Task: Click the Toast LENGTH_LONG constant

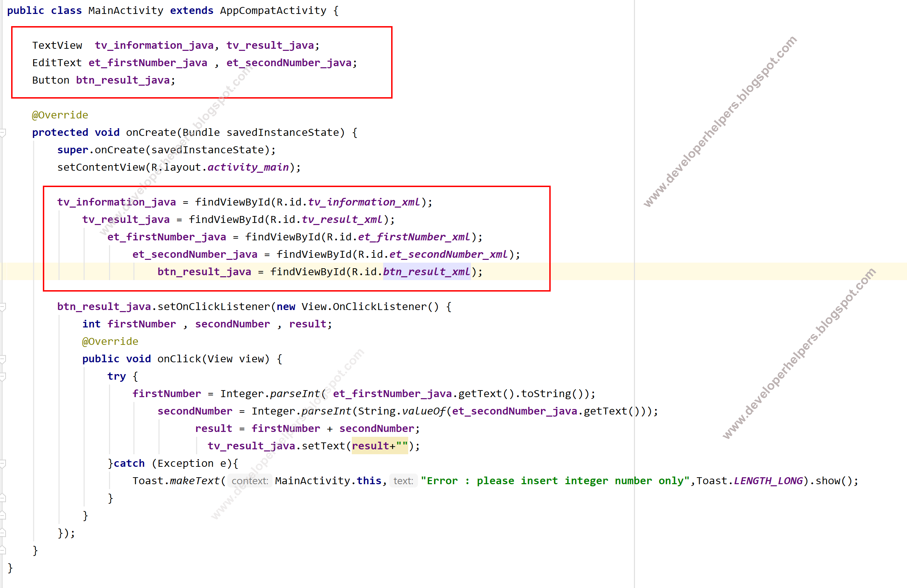Action: (768, 481)
